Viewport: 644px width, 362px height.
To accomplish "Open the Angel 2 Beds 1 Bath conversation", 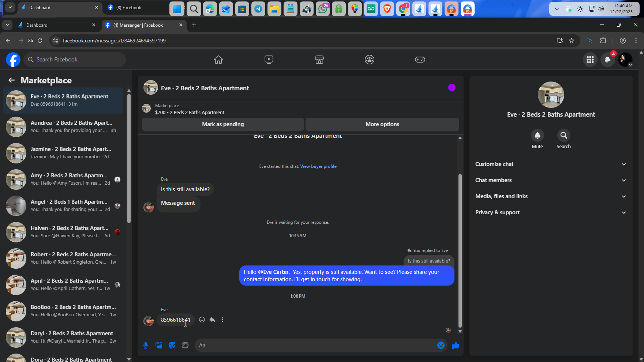I will (63, 206).
